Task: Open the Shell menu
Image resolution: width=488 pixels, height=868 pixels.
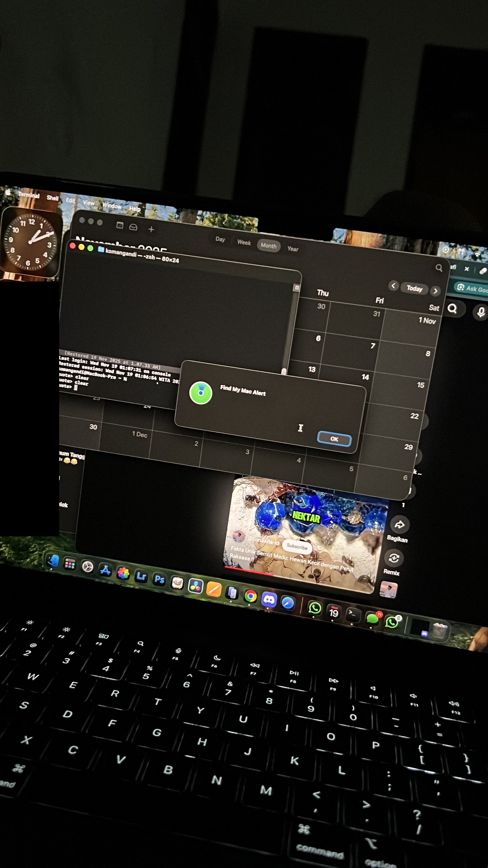Action: [53, 198]
